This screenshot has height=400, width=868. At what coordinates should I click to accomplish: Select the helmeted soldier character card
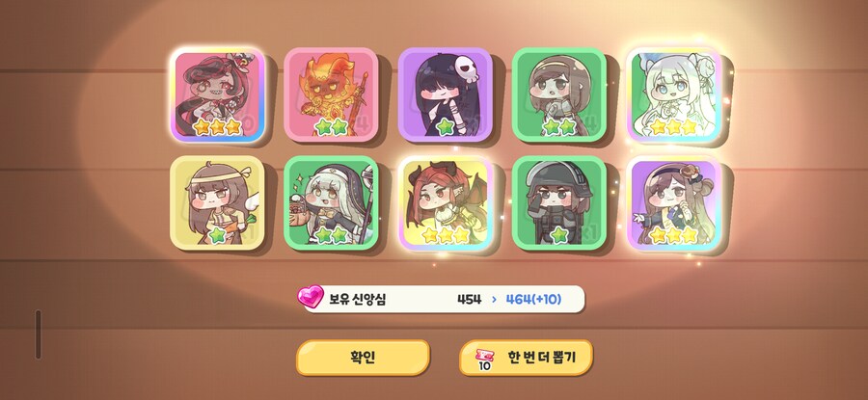point(559,203)
